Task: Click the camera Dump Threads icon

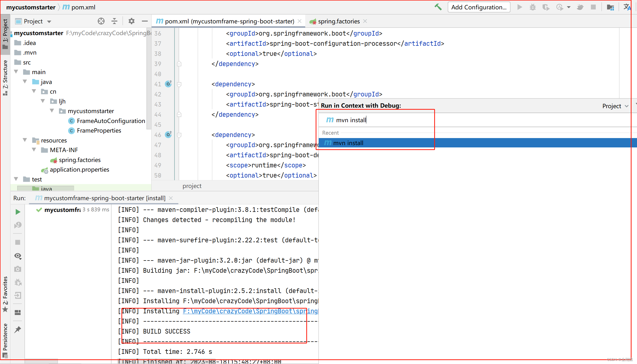Action: pos(18,269)
